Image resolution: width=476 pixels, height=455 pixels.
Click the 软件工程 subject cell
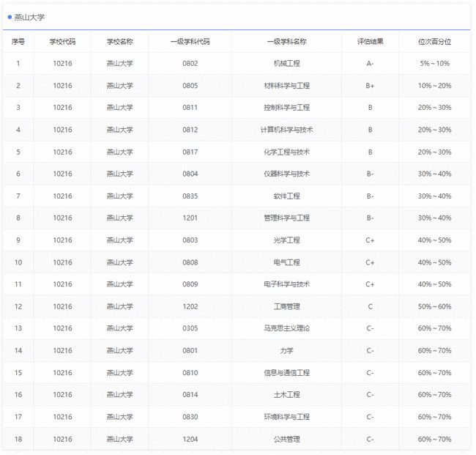[287, 196]
